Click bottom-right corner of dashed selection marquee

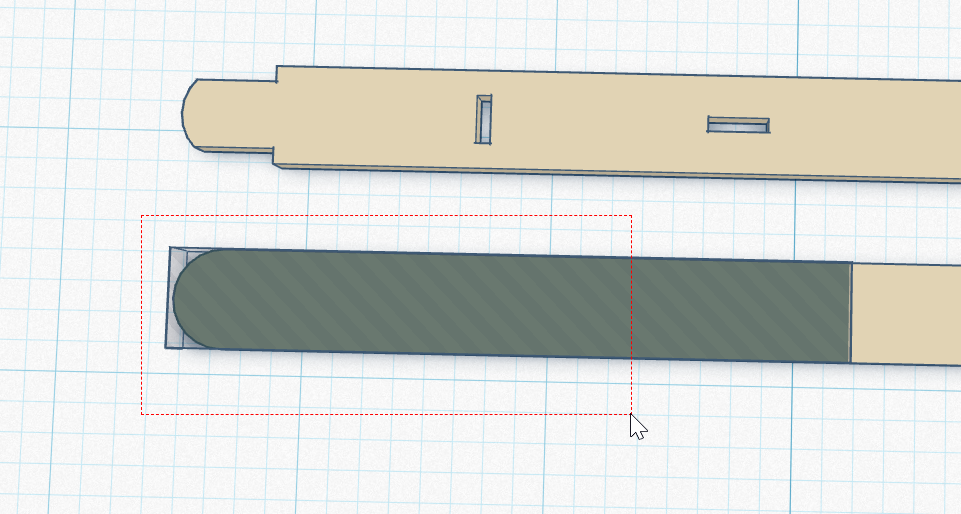tap(631, 413)
